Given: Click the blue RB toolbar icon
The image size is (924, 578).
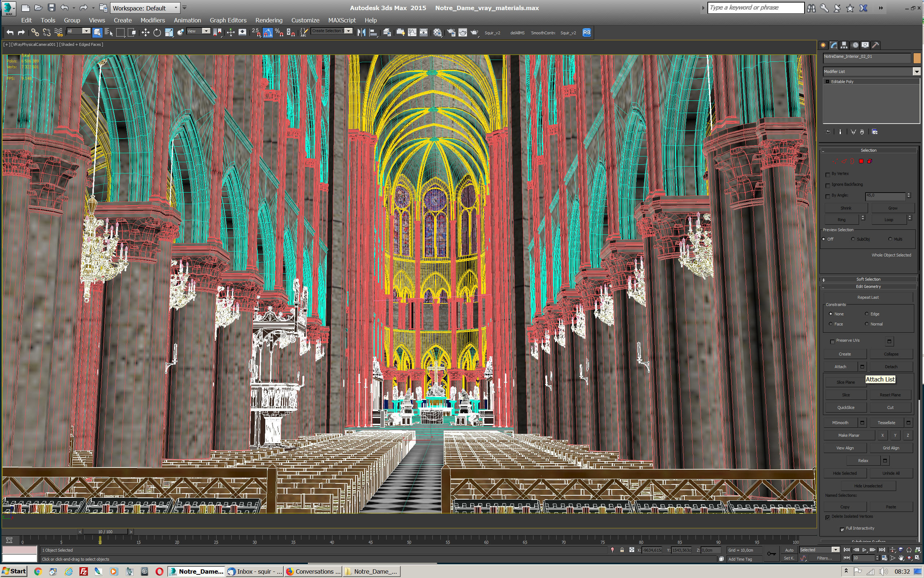Looking at the screenshot, I should (587, 33).
